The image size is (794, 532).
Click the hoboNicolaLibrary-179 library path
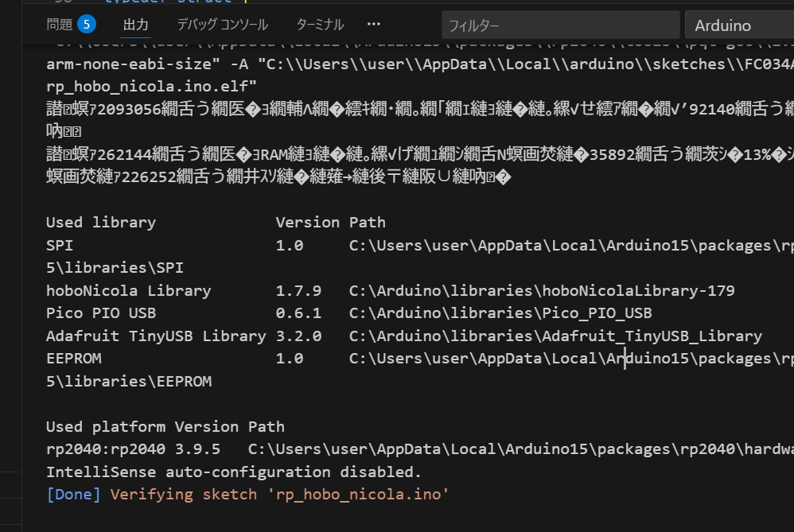542,290
